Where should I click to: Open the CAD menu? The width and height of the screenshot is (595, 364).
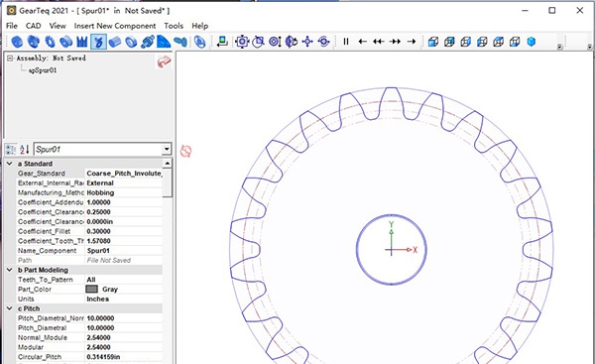33,26
